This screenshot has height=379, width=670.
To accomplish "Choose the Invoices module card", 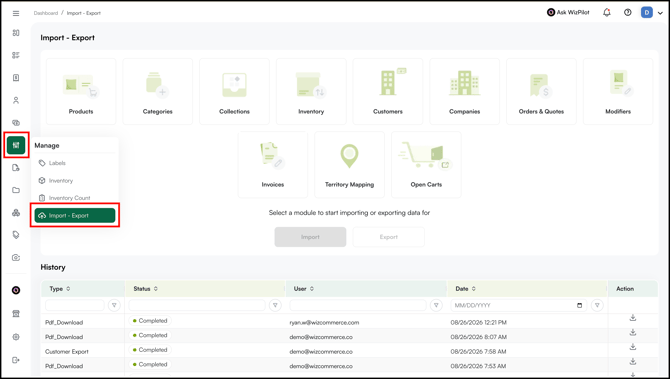I will coord(273,165).
